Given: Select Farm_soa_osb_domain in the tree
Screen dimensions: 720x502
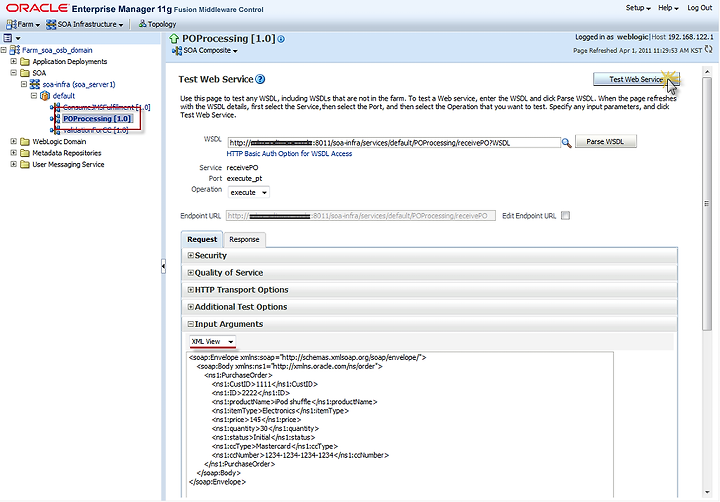Looking at the screenshot, I should tap(57, 50).
